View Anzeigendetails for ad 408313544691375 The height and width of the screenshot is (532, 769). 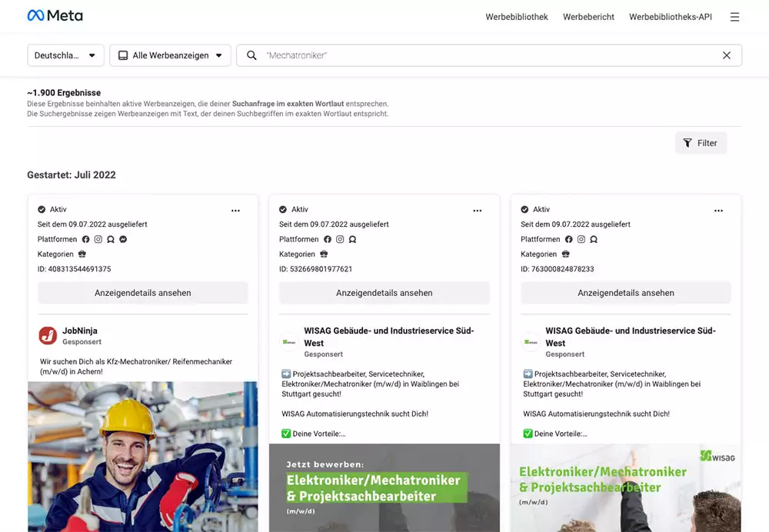pos(143,293)
